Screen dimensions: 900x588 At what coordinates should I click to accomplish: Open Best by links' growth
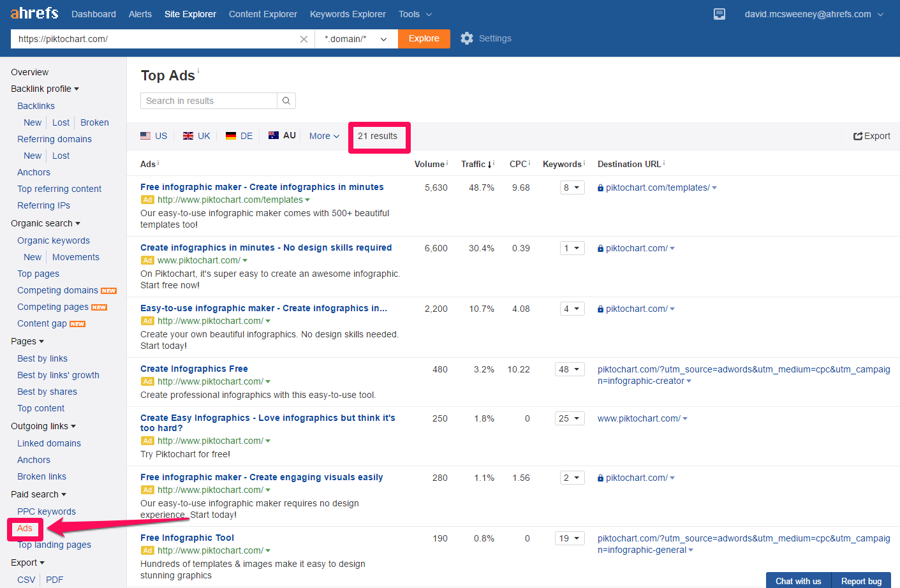(x=58, y=375)
